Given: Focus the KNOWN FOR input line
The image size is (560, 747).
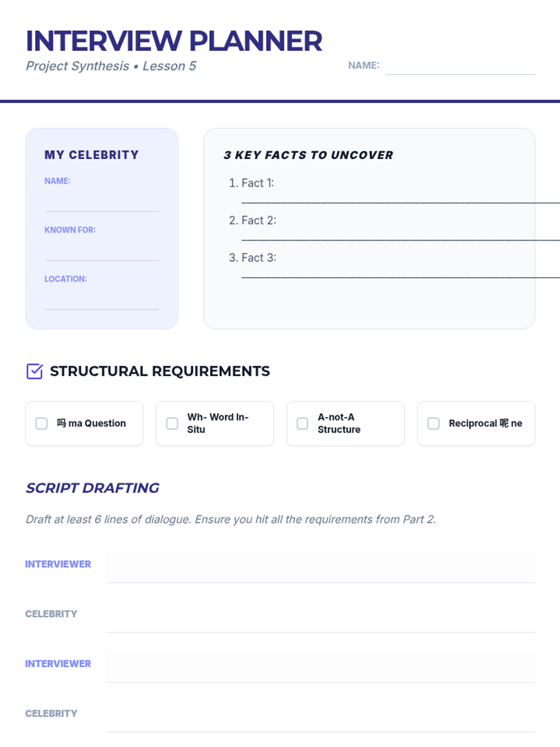Looking at the screenshot, I should [101, 252].
